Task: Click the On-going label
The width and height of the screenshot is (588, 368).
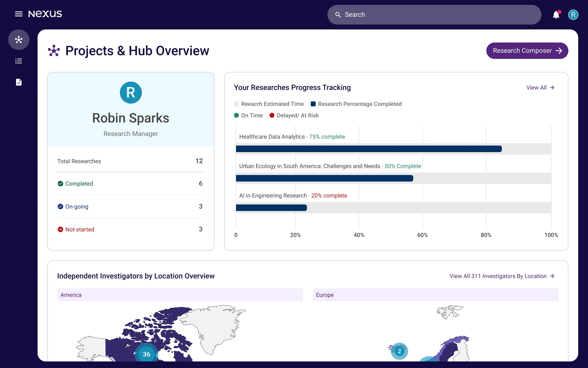Action: (x=77, y=206)
